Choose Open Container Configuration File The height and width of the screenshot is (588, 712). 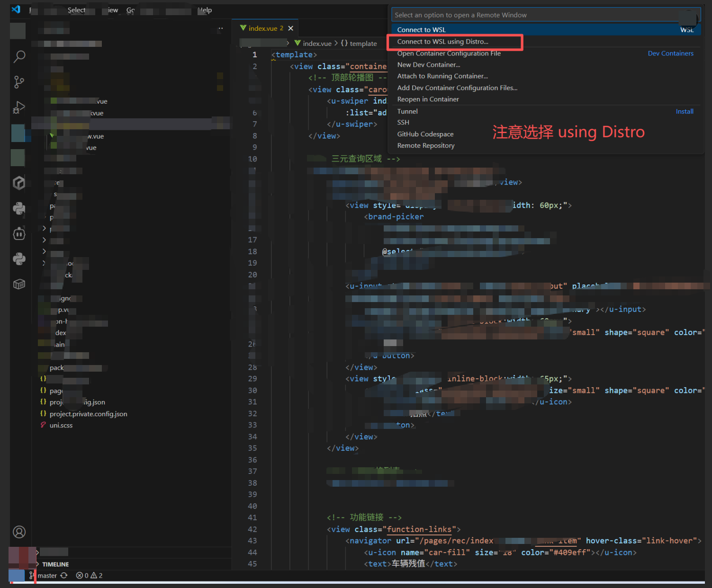tap(545, 53)
